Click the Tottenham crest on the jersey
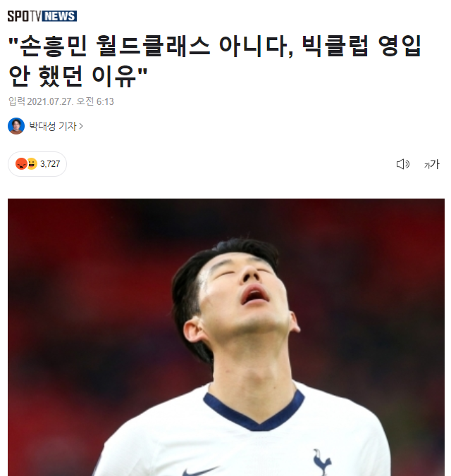Viewport: 451px width, 476px height. point(322,461)
